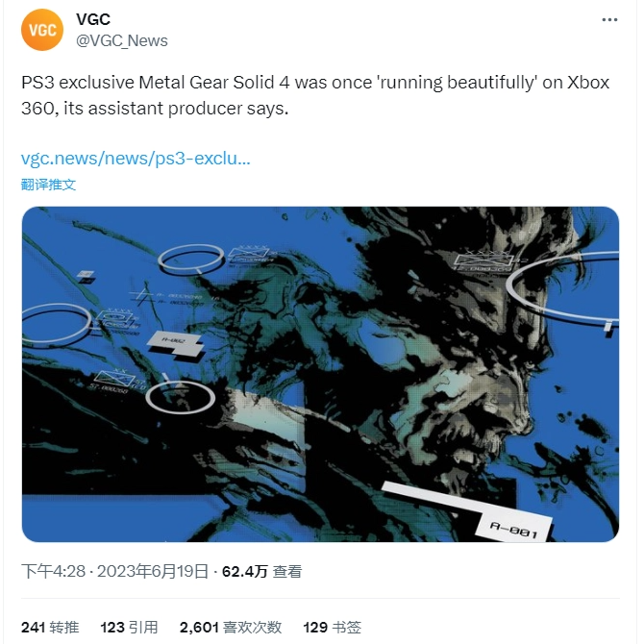Click the 喜欢次数 label
644x644 pixels.
click(252, 627)
